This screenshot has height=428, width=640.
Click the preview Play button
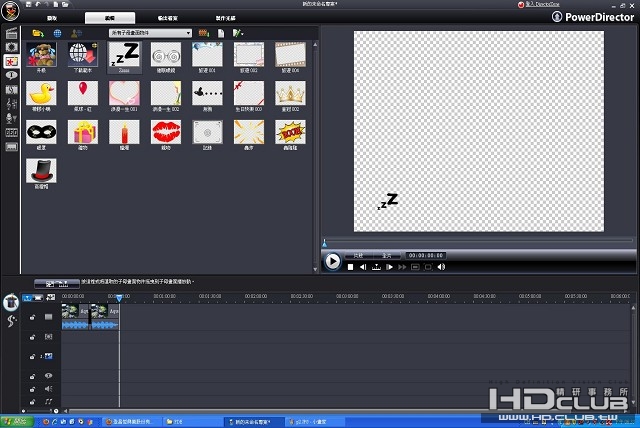pyautogui.click(x=332, y=262)
